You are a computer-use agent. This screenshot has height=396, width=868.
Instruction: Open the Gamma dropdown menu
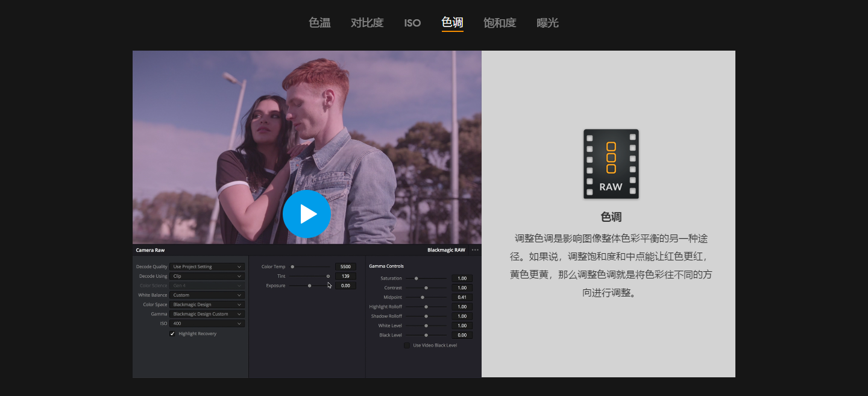coord(207,314)
